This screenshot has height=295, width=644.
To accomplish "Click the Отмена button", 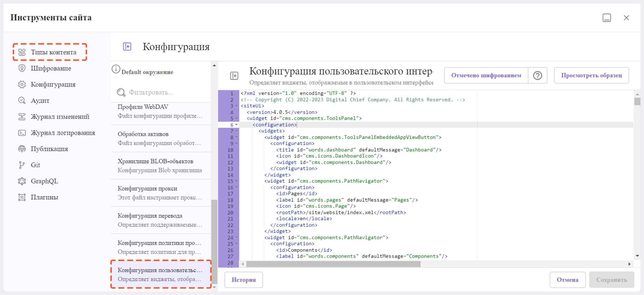I will [568, 280].
